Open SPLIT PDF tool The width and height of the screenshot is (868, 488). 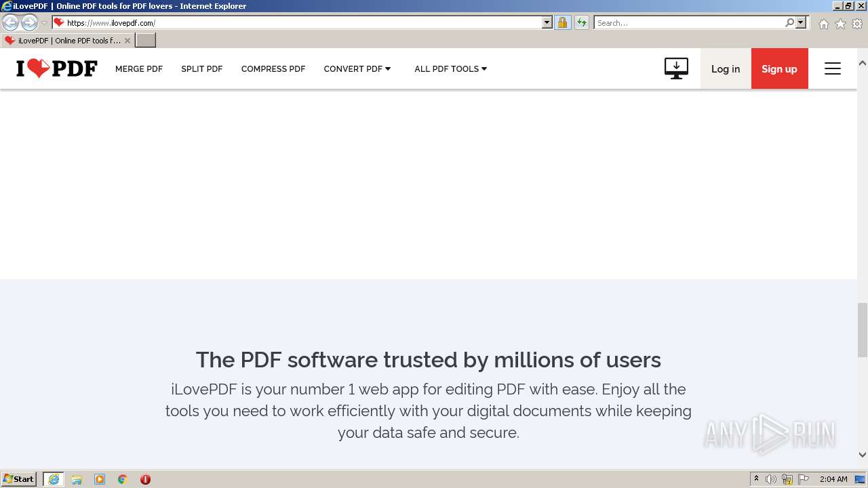(202, 69)
